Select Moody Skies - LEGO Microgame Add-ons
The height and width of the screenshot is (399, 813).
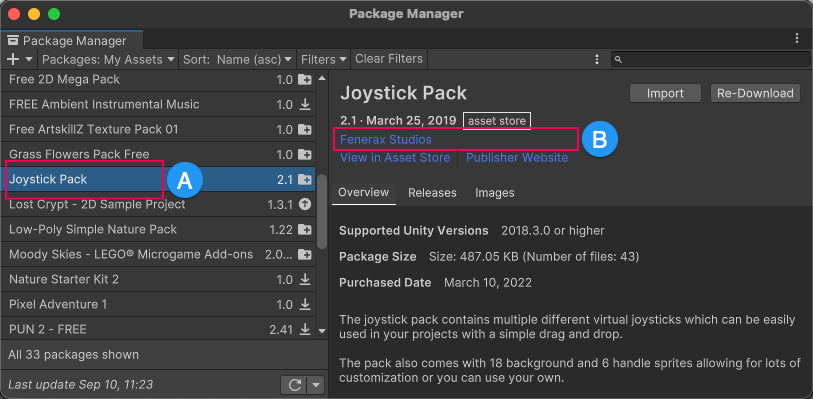coord(158,254)
